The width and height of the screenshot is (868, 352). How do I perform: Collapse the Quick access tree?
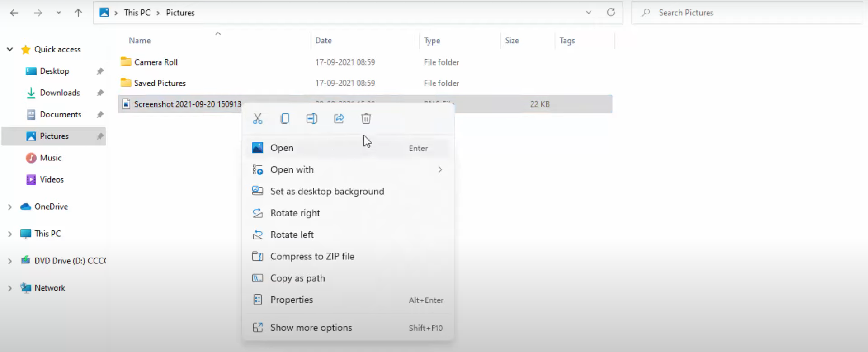[10, 49]
